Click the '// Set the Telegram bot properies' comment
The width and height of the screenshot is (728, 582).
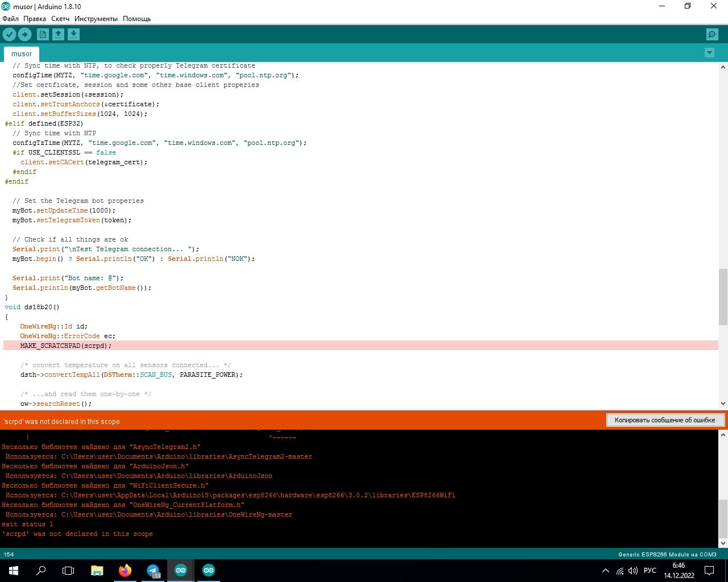(x=78, y=201)
